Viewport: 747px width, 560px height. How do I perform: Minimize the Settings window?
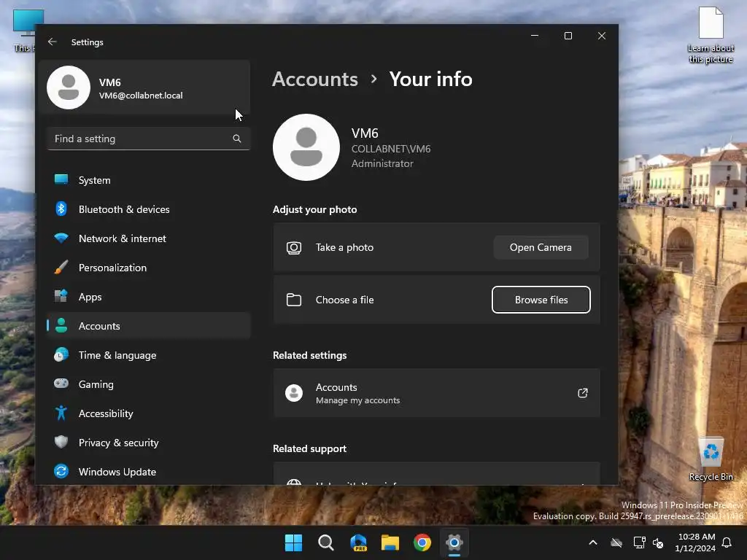[x=535, y=36]
